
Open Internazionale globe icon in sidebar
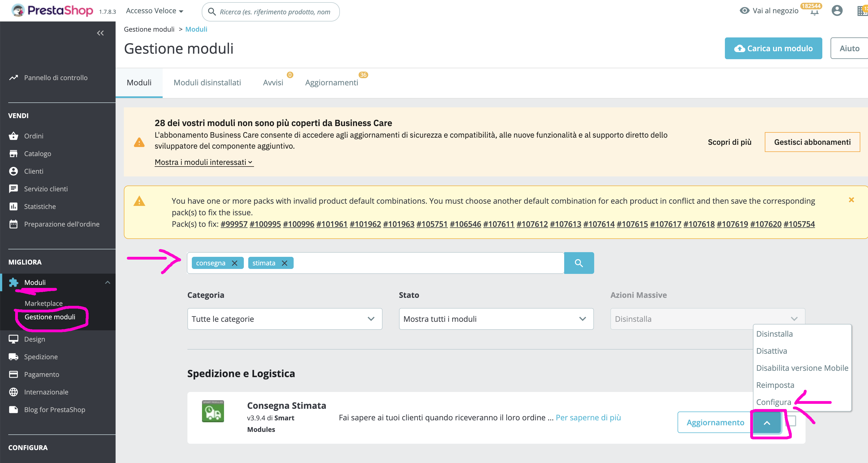tap(13, 392)
